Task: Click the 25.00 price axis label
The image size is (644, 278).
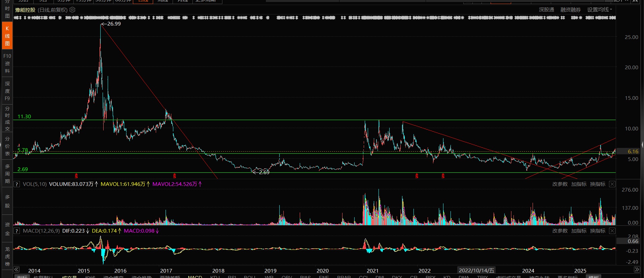Action: click(631, 37)
